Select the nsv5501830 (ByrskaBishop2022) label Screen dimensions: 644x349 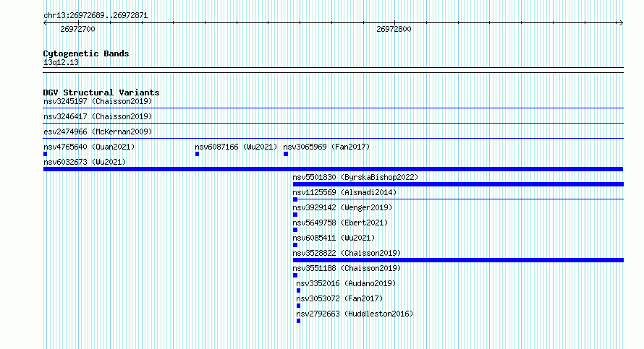[355, 177]
